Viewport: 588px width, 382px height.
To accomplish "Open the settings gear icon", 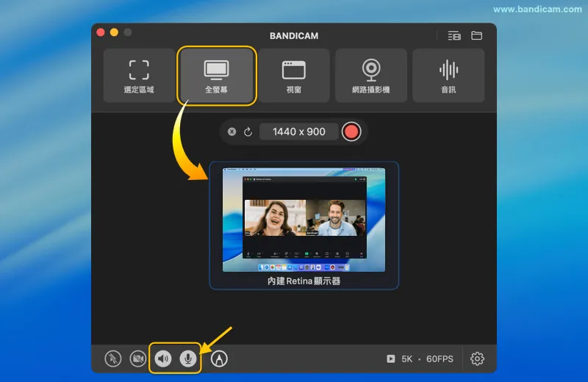I will 477,358.
